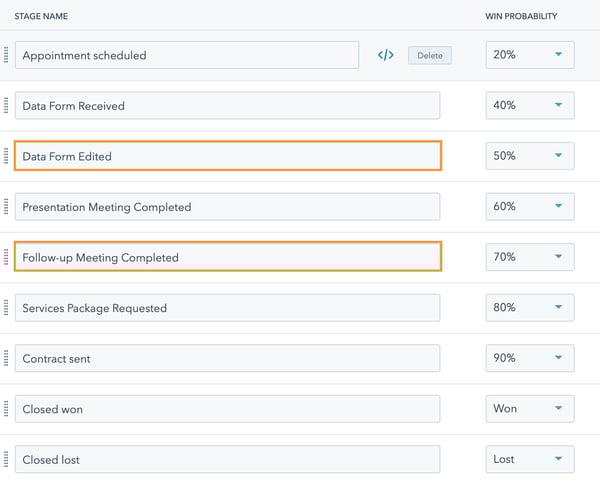Expand the 70% win probability selector
Image resolution: width=600 pixels, height=482 pixels.
point(530,257)
